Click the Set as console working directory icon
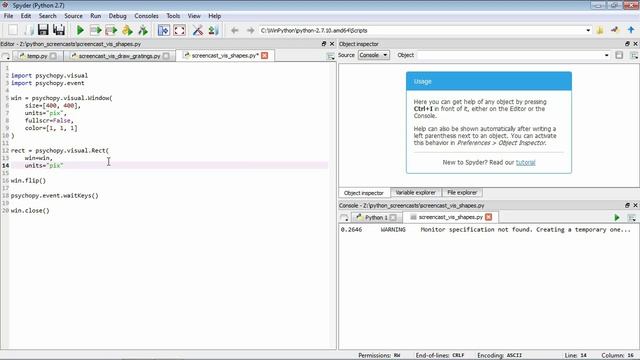 coord(616,30)
